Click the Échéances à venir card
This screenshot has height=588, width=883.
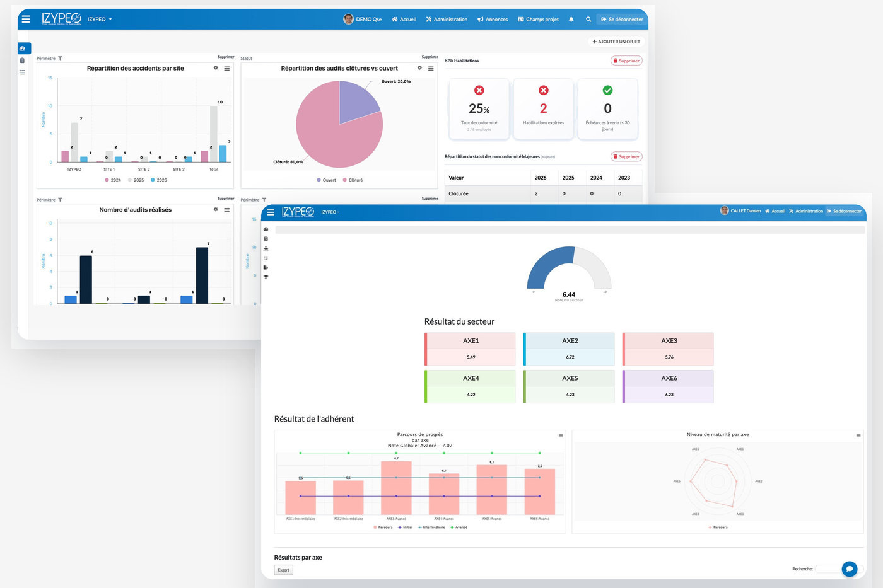click(x=607, y=108)
